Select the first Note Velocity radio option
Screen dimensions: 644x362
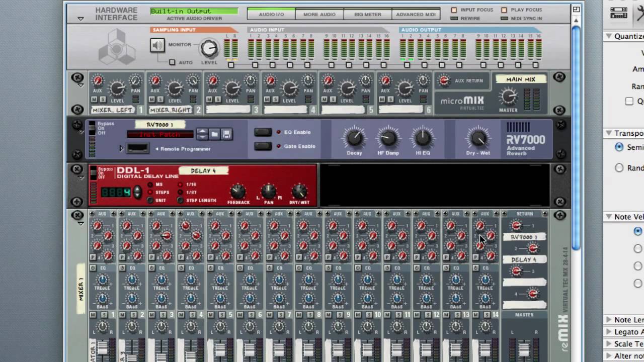tap(638, 231)
